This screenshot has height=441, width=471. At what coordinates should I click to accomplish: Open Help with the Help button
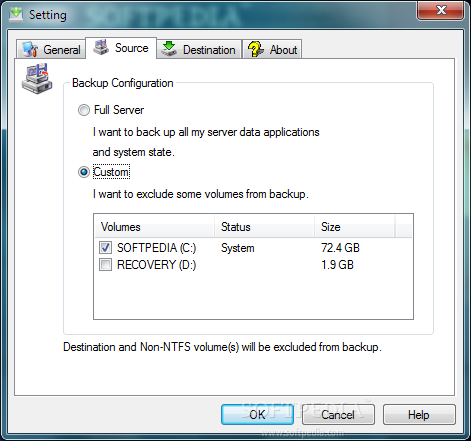pos(419,415)
